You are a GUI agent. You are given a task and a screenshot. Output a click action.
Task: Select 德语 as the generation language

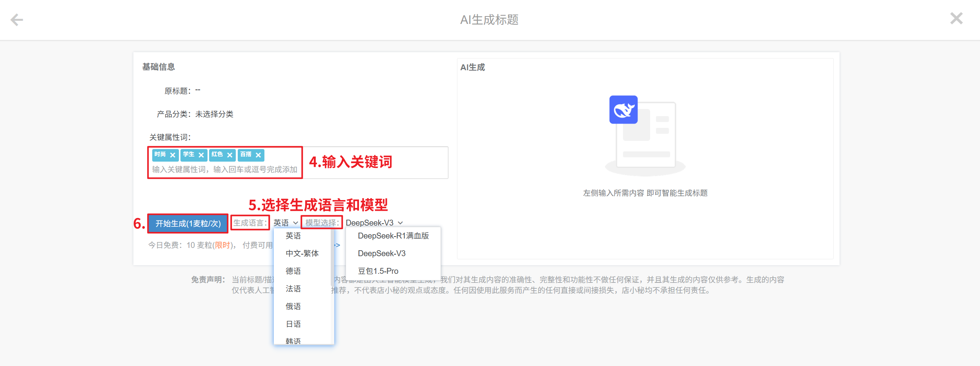[x=293, y=271]
